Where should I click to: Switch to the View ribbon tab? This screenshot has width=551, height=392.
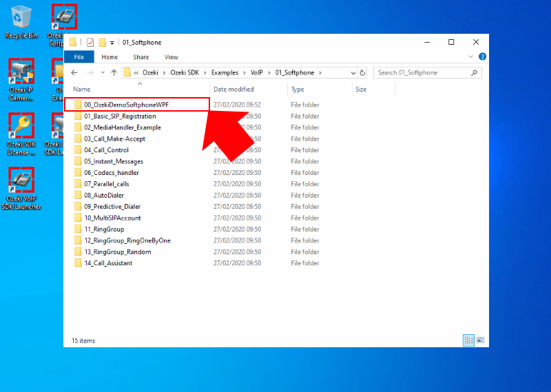click(171, 57)
